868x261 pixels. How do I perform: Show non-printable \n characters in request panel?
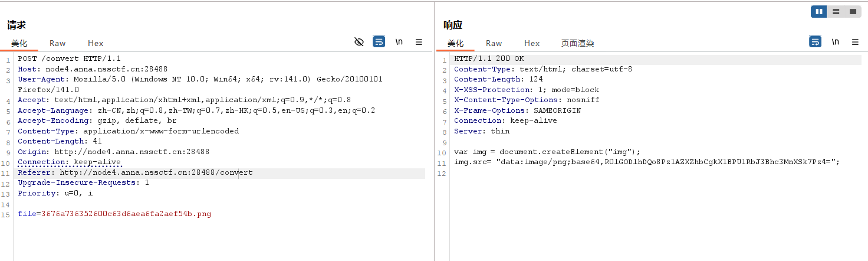(399, 42)
